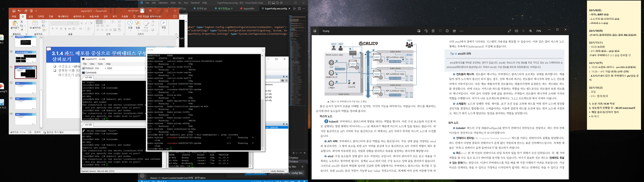
Task: Open the Terminal menu in VS Code
Action: (195, 3)
